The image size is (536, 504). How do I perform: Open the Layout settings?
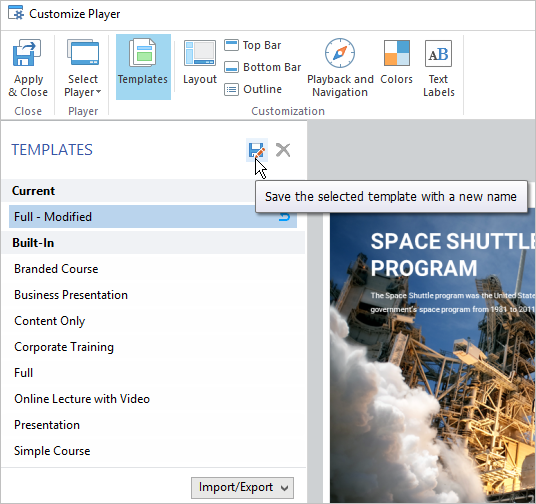[200, 62]
